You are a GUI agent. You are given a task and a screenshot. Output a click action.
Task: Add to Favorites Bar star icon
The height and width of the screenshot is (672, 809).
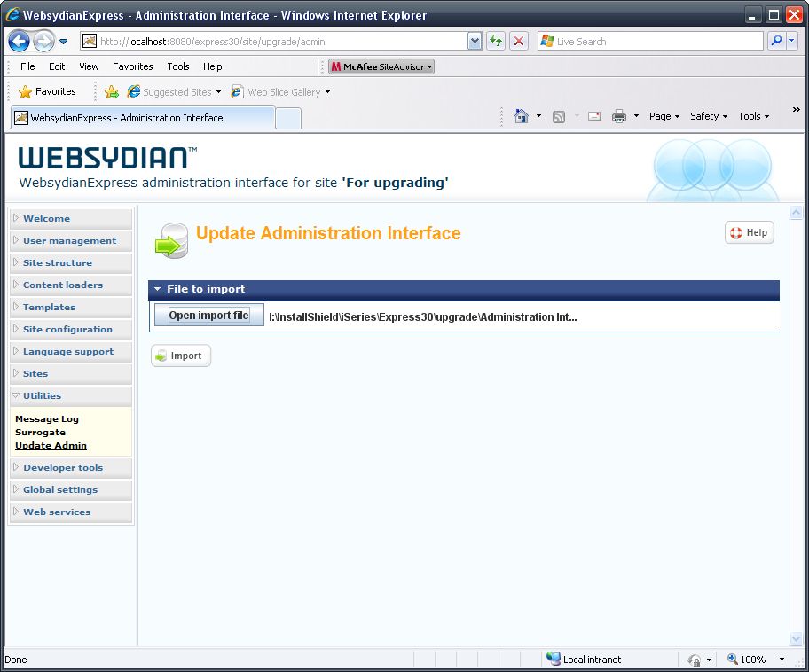click(112, 92)
